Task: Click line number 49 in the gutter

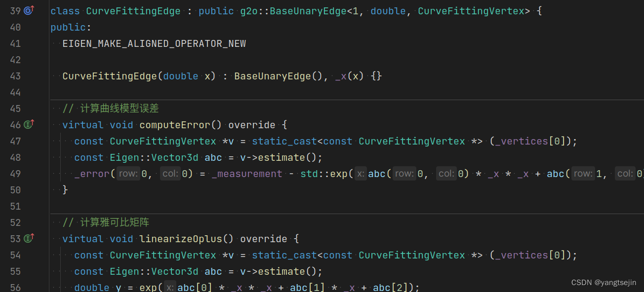Action: [x=15, y=174]
